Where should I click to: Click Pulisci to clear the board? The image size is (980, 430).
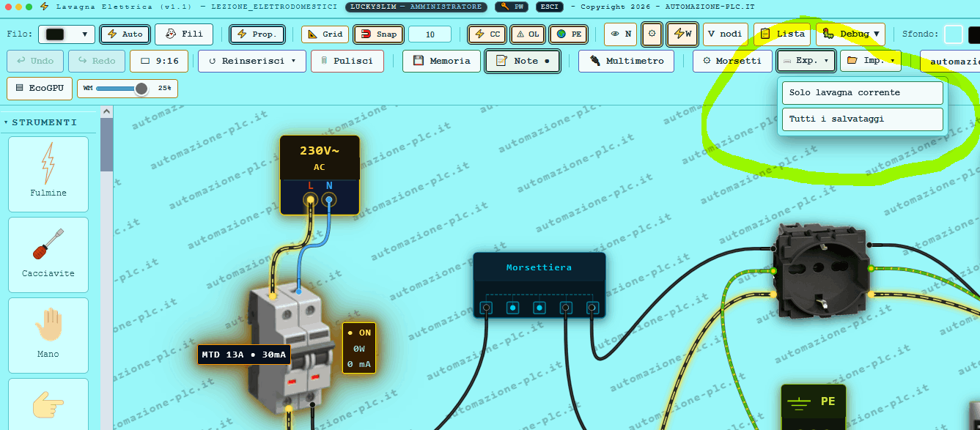[347, 61]
